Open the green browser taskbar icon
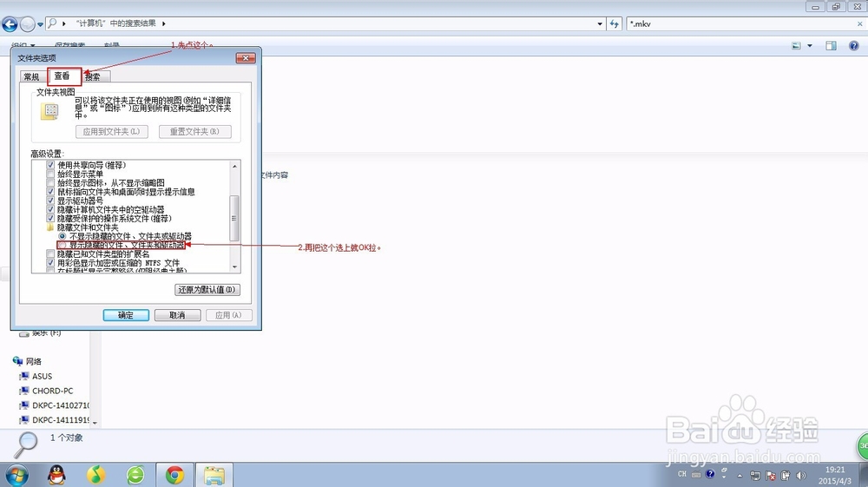The width and height of the screenshot is (868, 487). [135, 475]
